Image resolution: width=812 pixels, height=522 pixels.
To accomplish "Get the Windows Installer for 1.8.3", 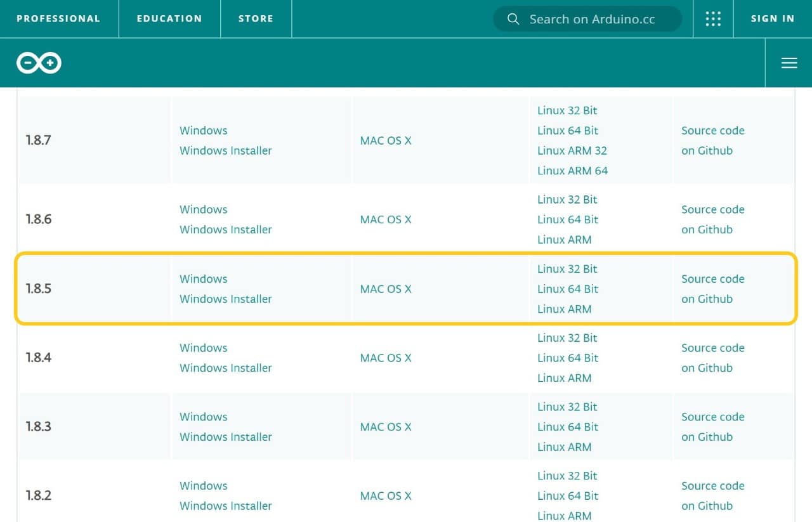I will [225, 437].
